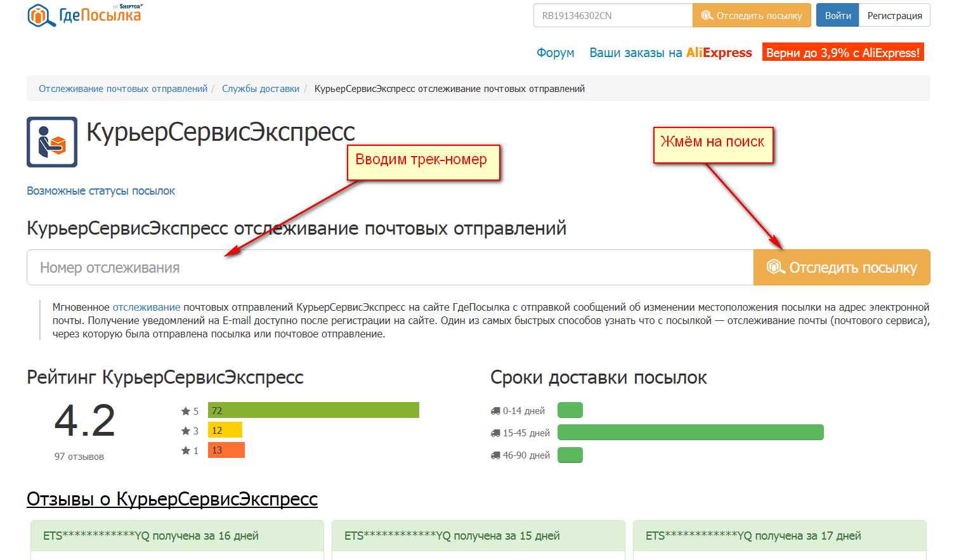Focus the Номер отслеживания input field
The width and height of the screenshot is (966, 560).
click(x=390, y=268)
